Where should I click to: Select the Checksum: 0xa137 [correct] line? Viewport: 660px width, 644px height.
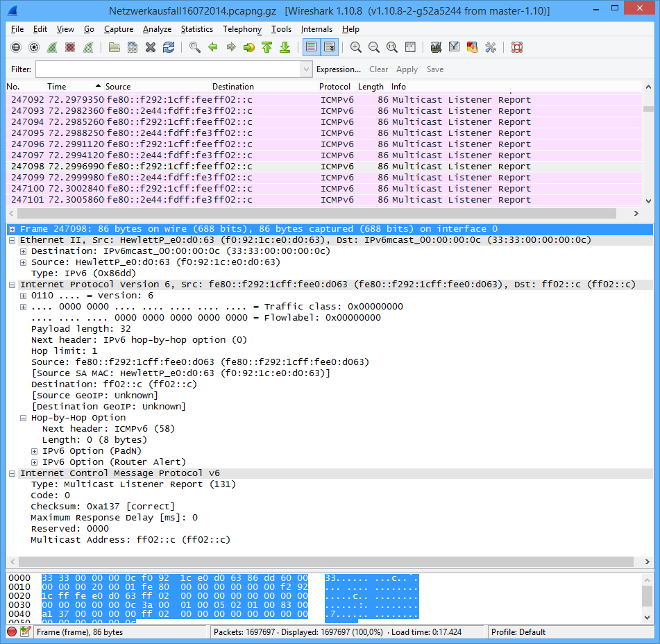pyautogui.click(x=103, y=507)
